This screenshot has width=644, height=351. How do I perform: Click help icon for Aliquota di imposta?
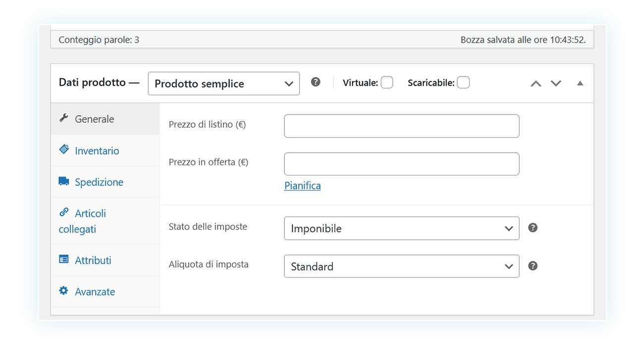click(533, 266)
